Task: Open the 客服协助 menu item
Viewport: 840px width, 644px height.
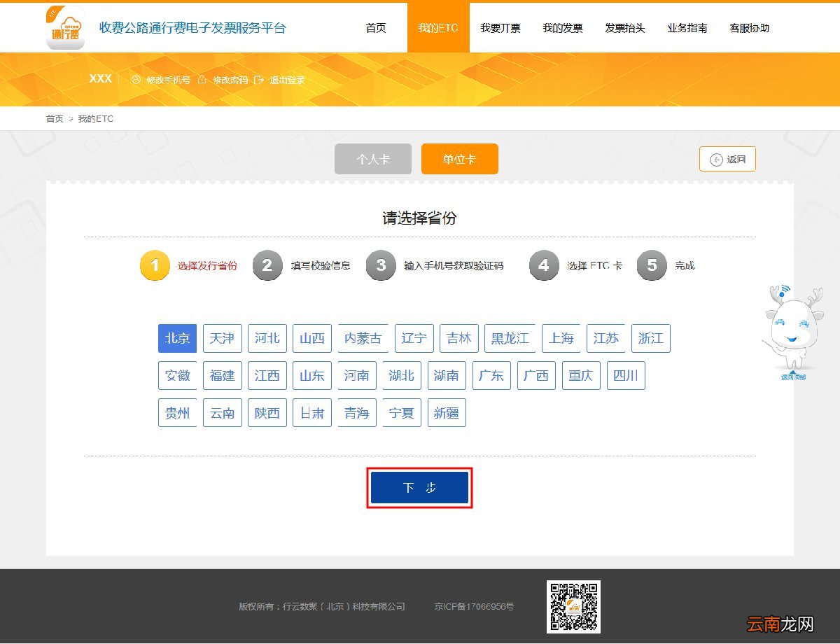Action: coord(750,28)
